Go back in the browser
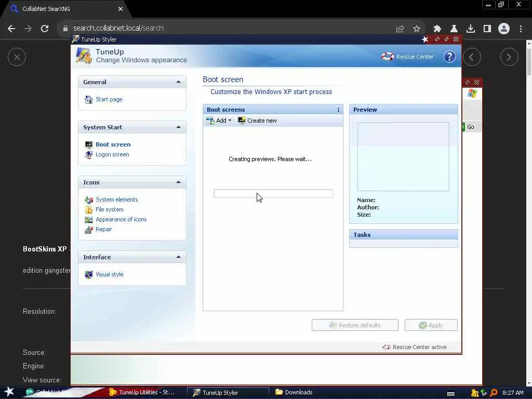 tap(11, 29)
